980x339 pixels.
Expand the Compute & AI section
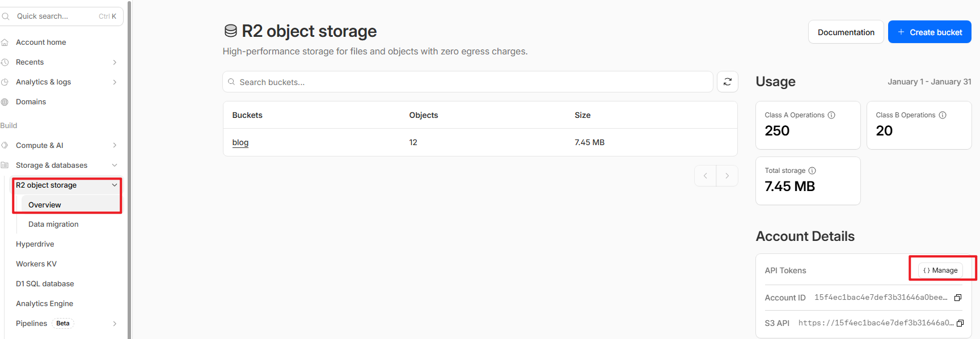coord(115,146)
